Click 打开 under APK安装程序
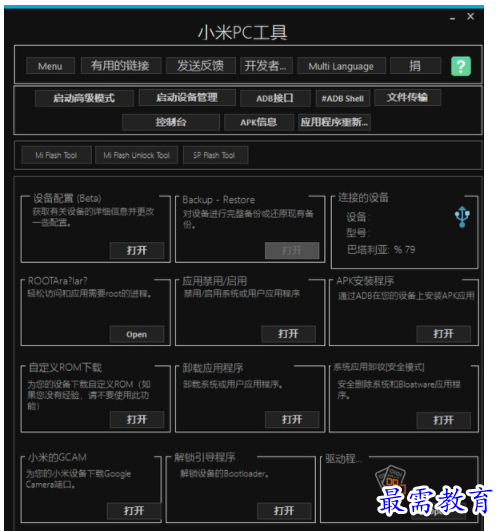This screenshot has height=532, width=501. tap(443, 334)
